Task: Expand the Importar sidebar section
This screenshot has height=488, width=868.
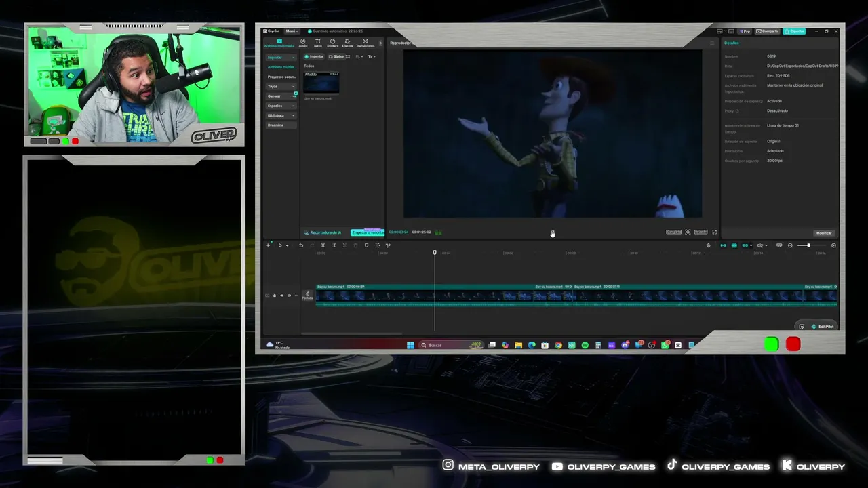Action: click(x=281, y=57)
